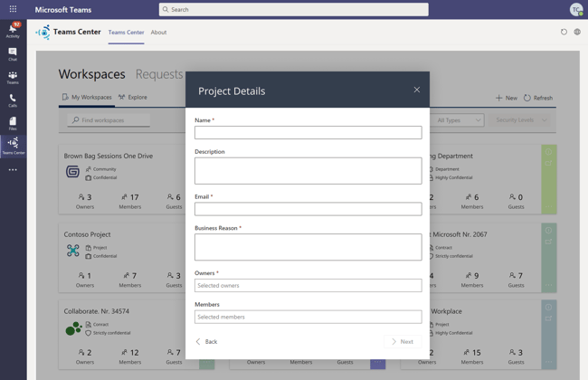
Task: Select the Workspaces heading tab
Action: 92,74
